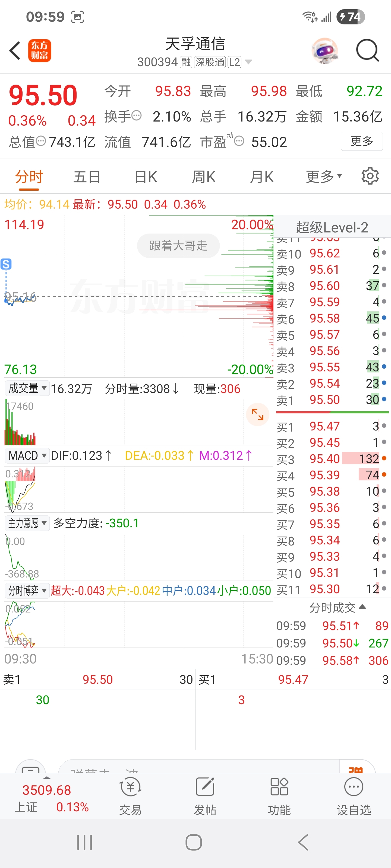The height and width of the screenshot is (868, 391).
Task: Select the 卖6 95.58 order row
Action: tap(332, 318)
